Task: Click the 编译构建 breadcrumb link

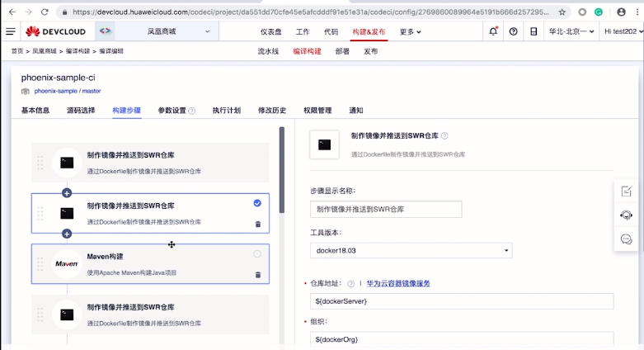Action: (x=78, y=51)
